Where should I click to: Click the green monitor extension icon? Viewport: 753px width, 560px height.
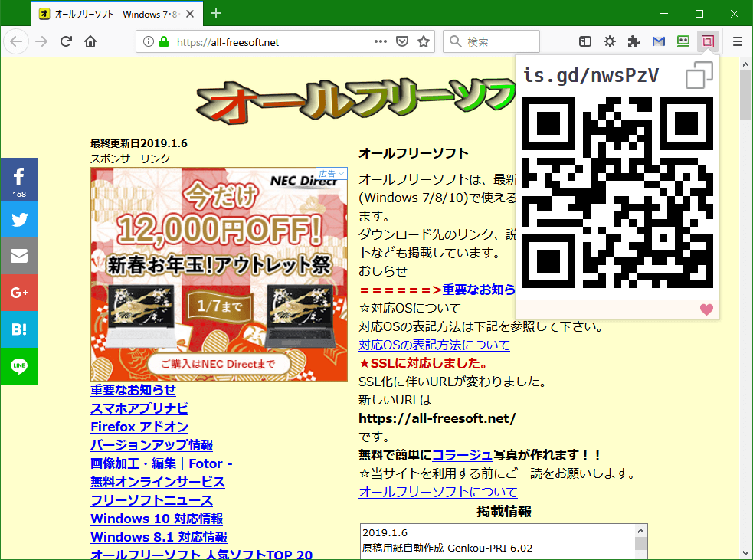coord(683,42)
